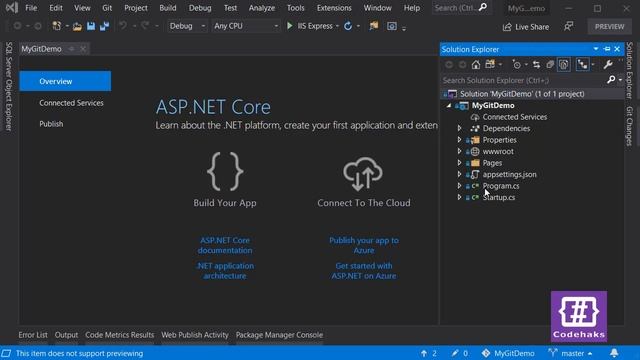Expand the Dependencies node

click(x=460, y=128)
